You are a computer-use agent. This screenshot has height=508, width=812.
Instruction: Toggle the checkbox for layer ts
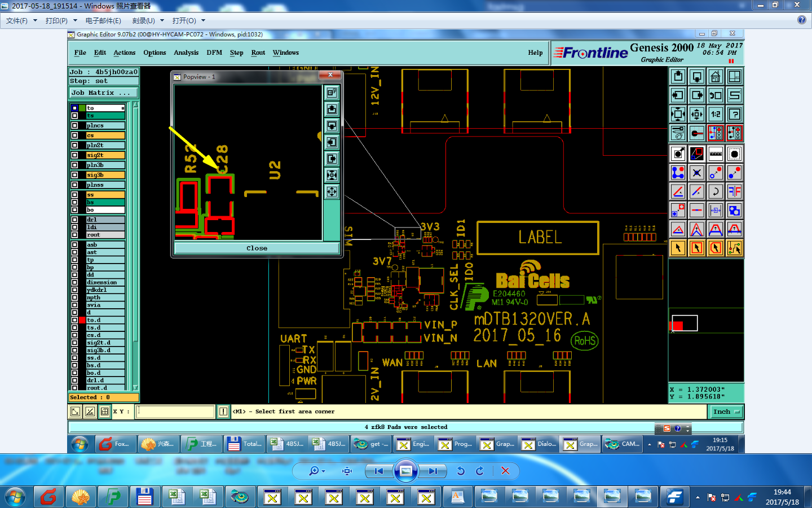[x=74, y=116]
